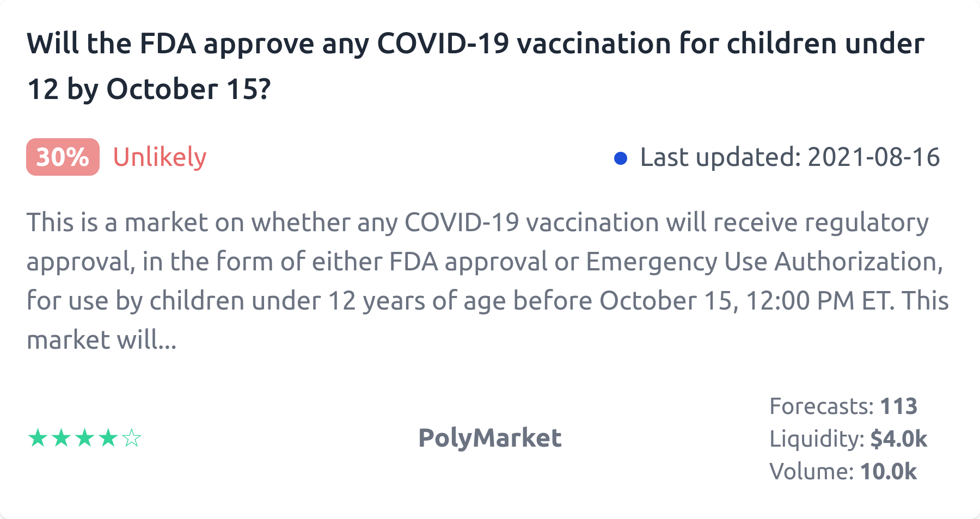The width and height of the screenshot is (980, 519).
Task: Select the Liquidity $4.0k stat
Action: pos(898,439)
